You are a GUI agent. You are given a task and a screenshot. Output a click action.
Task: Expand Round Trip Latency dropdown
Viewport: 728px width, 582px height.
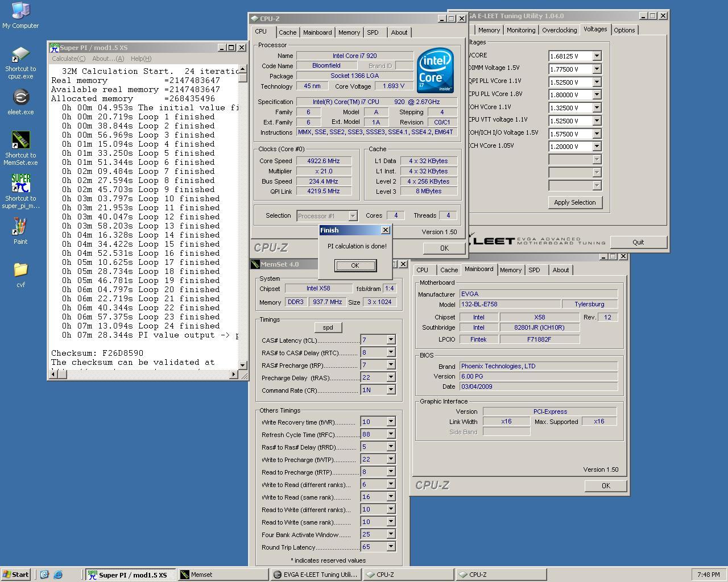pyautogui.click(x=391, y=547)
